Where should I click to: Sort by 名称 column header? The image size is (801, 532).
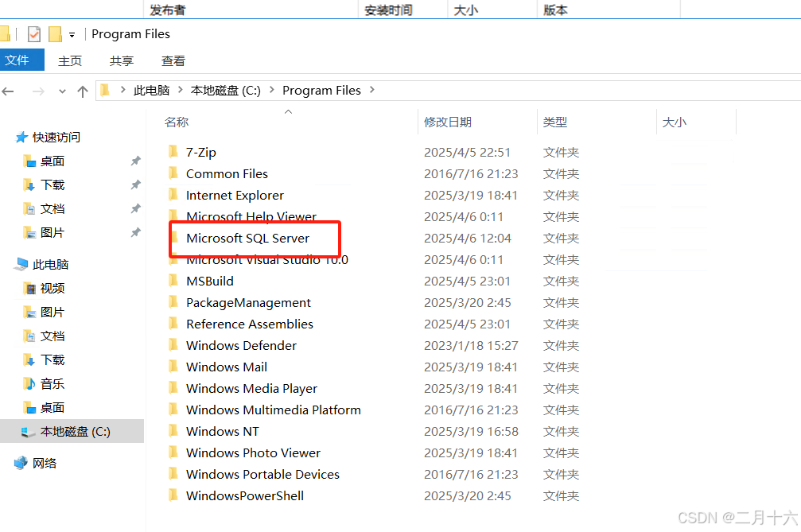(177, 122)
